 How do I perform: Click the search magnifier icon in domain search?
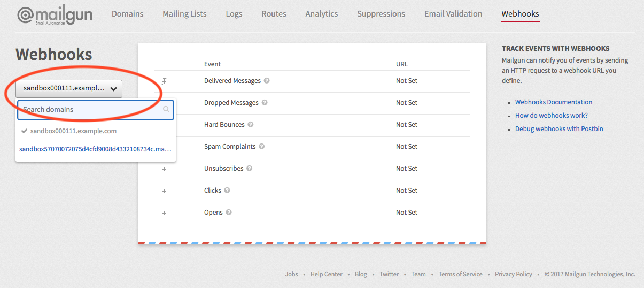[x=166, y=109]
